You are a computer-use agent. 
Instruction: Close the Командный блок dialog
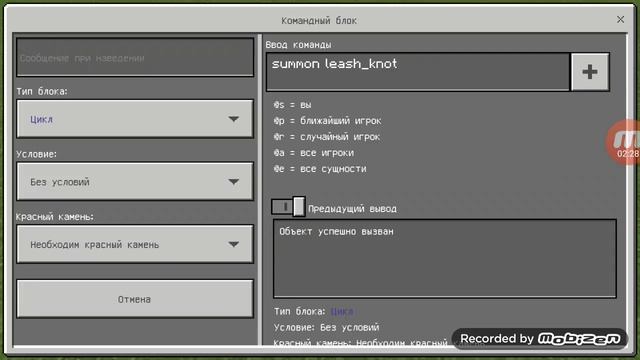(x=620, y=19)
